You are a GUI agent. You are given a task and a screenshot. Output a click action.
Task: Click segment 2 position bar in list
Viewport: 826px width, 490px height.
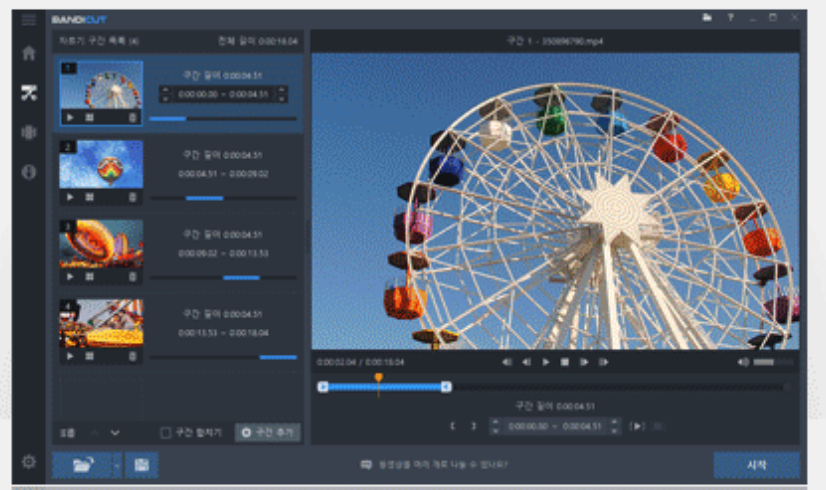pos(223,198)
